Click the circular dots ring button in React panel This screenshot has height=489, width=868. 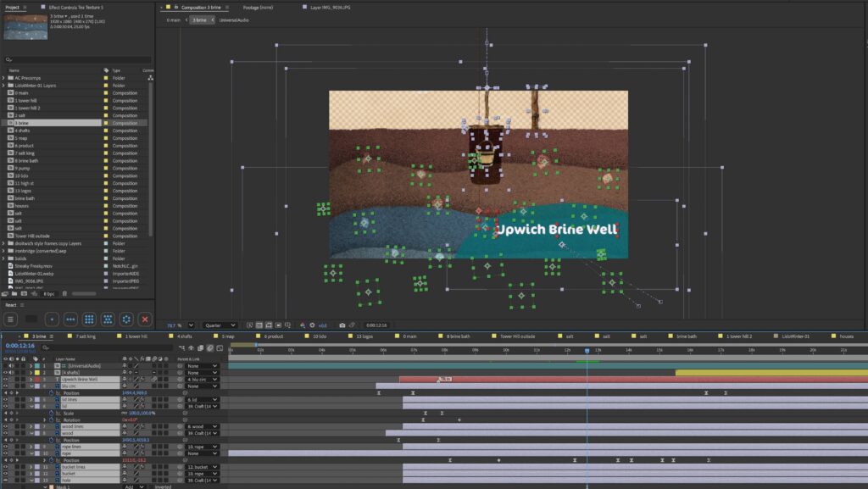tap(126, 320)
